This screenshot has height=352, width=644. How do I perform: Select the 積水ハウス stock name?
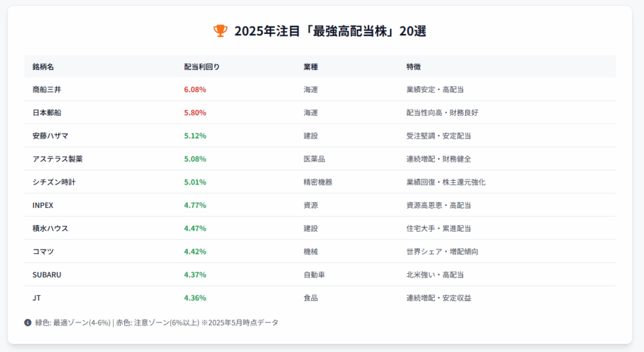(x=50, y=228)
